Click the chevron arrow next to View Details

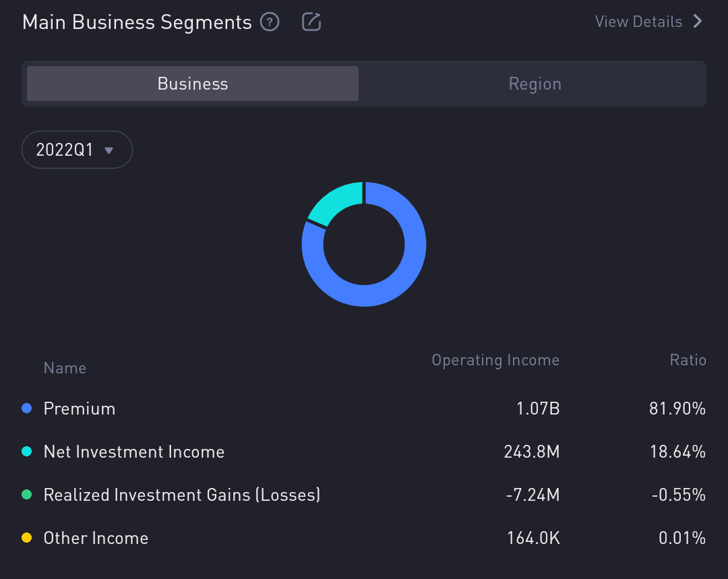(x=698, y=22)
